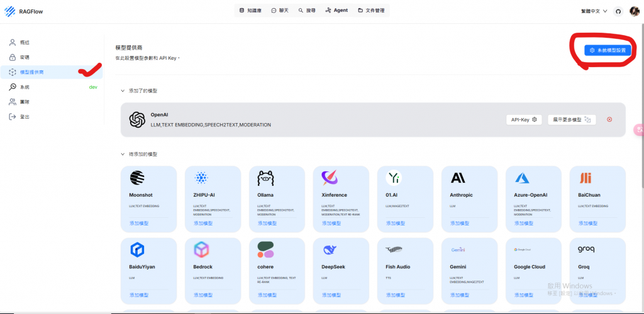Click 添加模型 under Ollama
Screen dimensions: 644x314
point(267,224)
